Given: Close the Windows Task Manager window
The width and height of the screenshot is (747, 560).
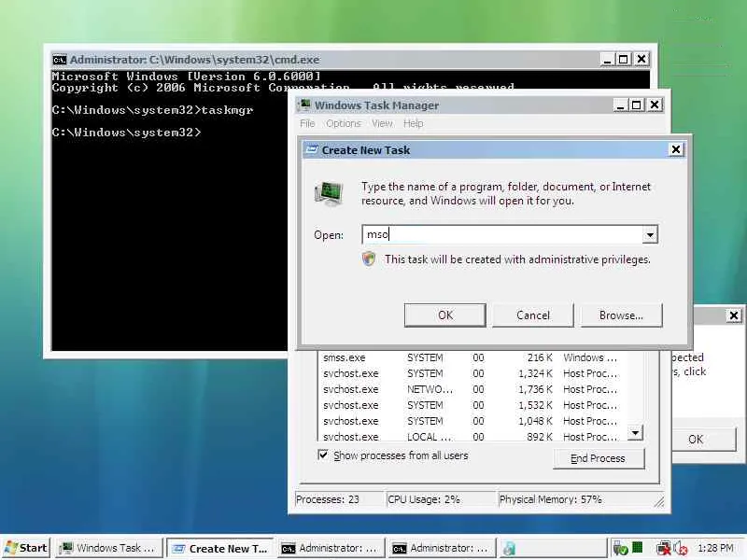Looking at the screenshot, I should [x=655, y=105].
